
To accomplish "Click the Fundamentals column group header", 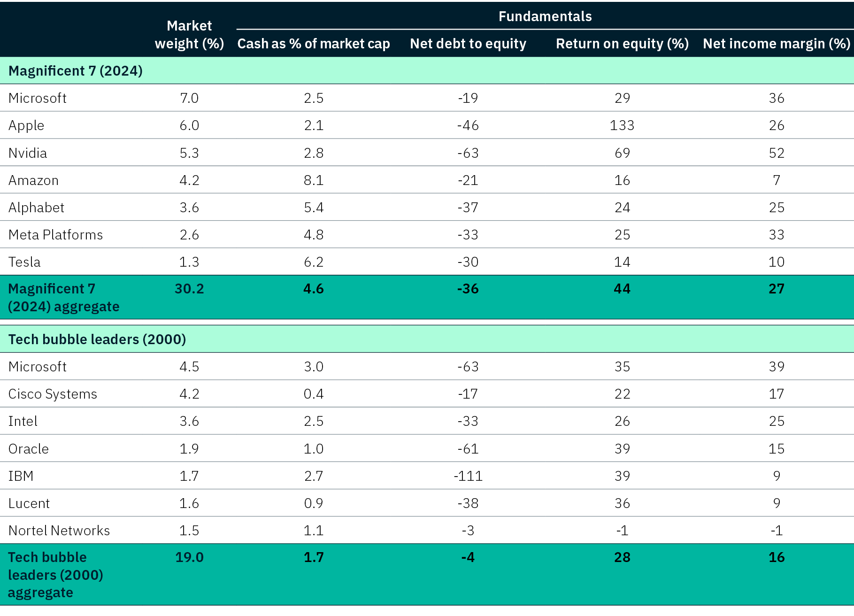I will point(545,16).
